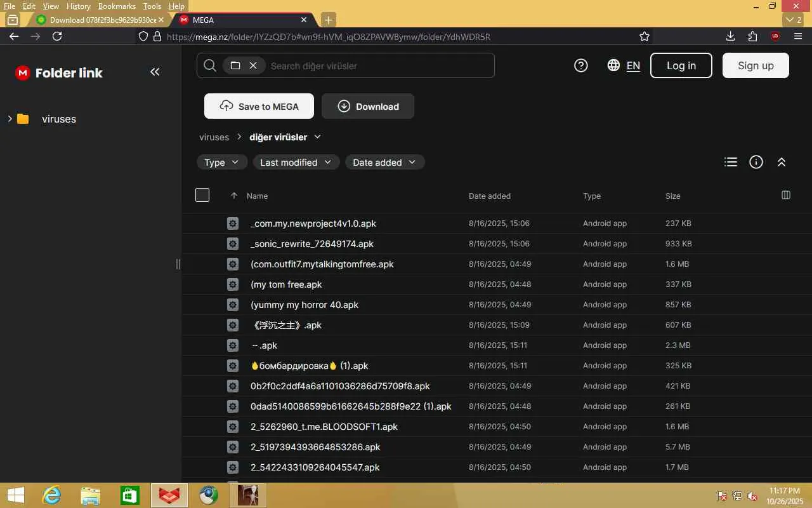
Task: Open a new browser tab
Action: (328, 20)
